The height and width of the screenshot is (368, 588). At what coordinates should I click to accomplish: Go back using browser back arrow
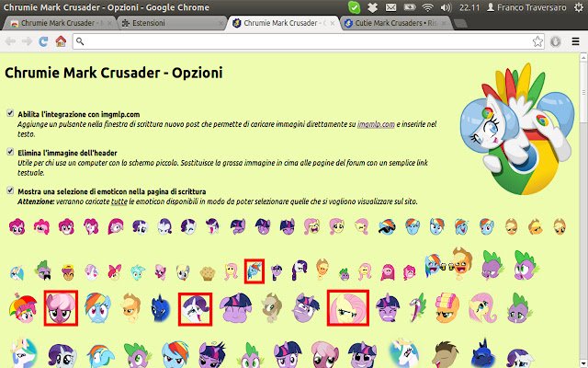coord(10,41)
